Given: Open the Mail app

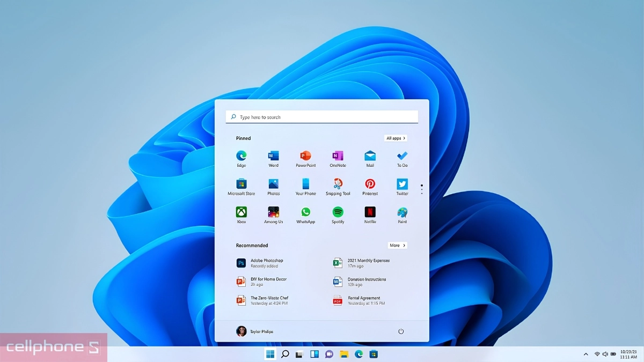Looking at the screenshot, I should coord(370,159).
